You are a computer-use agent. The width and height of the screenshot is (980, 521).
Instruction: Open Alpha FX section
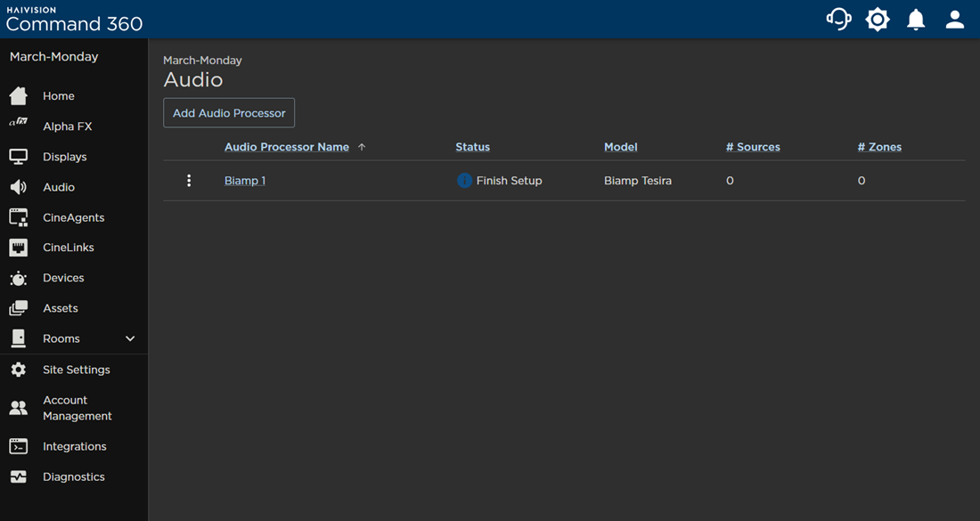pyautogui.click(x=68, y=126)
